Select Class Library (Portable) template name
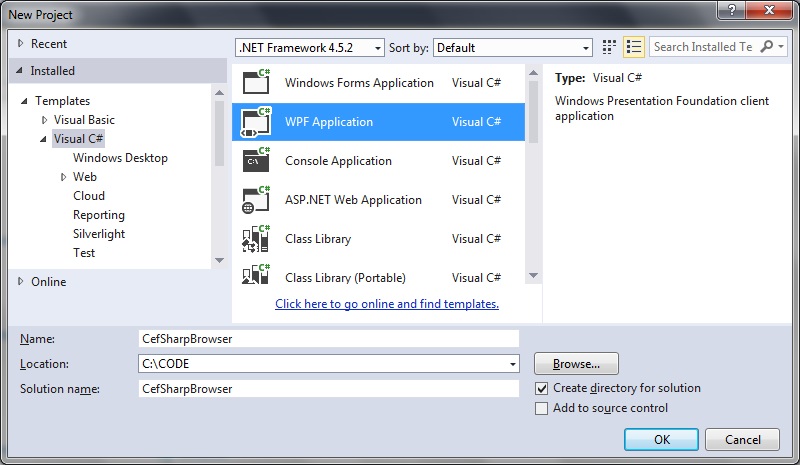Image resolution: width=800 pixels, height=465 pixels. tap(345, 278)
